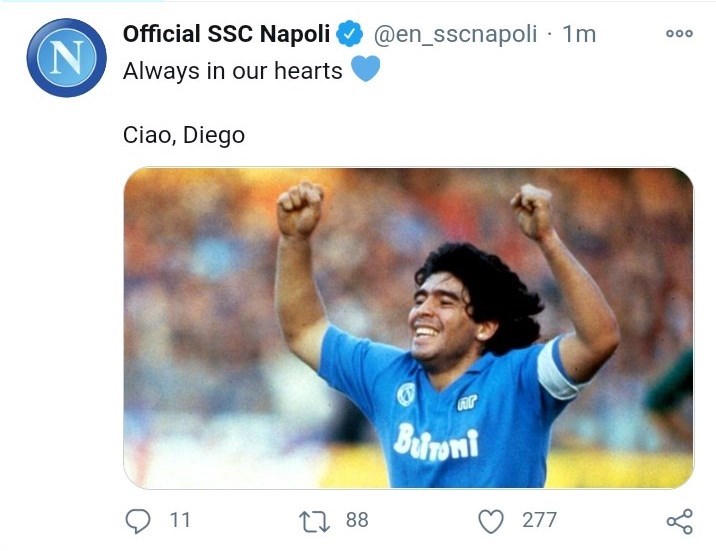
Task: Click the blue heart emoji in tweet
Action: [365, 70]
